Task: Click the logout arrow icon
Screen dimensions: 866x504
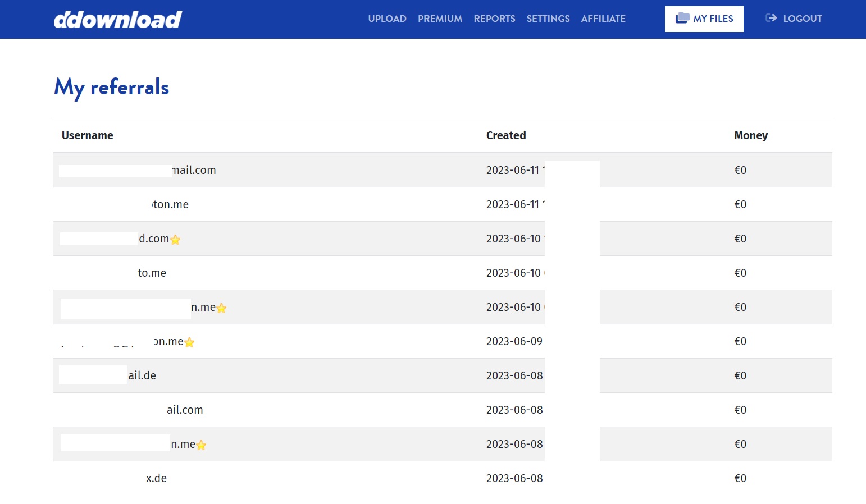Action: [771, 18]
